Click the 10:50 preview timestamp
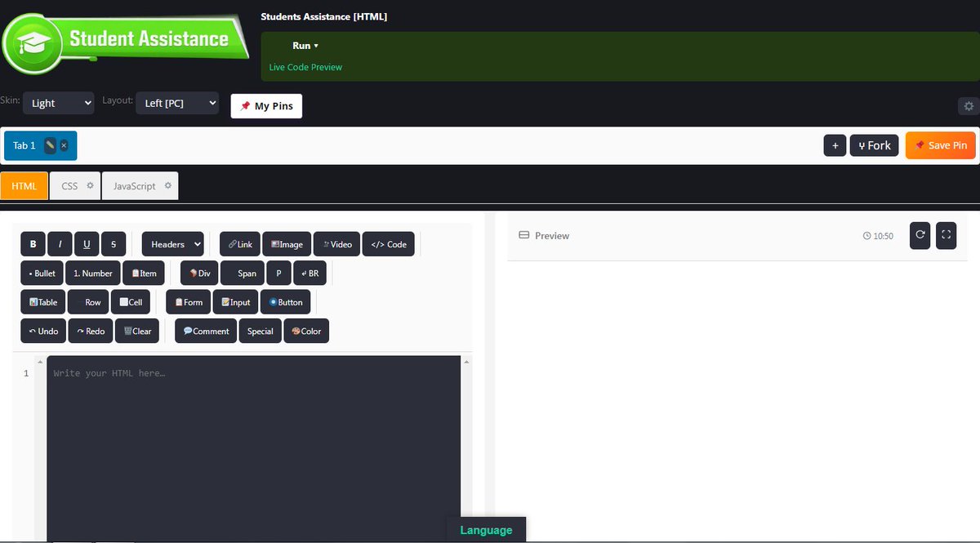The width and height of the screenshot is (980, 543). pyautogui.click(x=878, y=236)
